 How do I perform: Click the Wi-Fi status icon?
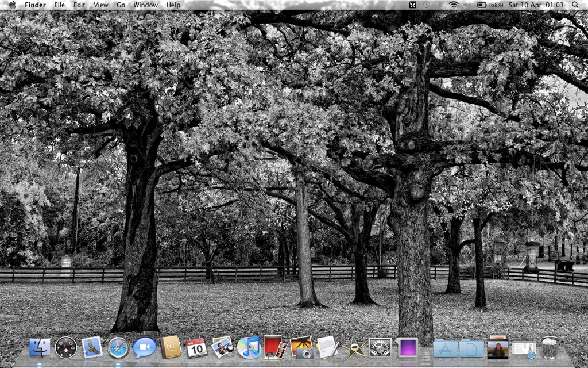[x=454, y=5]
